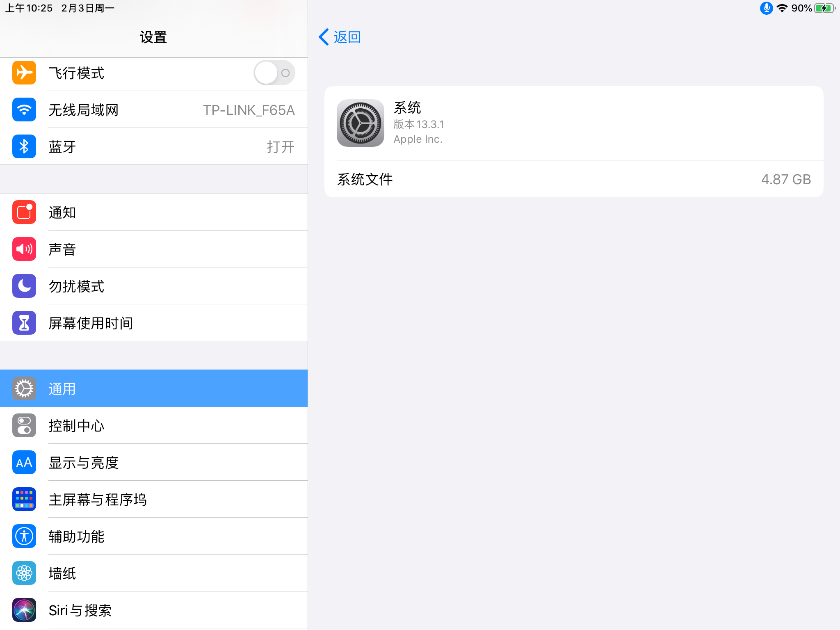Open 主屏幕与程序坞 home screen settings
Image resolution: width=840 pixels, height=630 pixels.
(154, 499)
